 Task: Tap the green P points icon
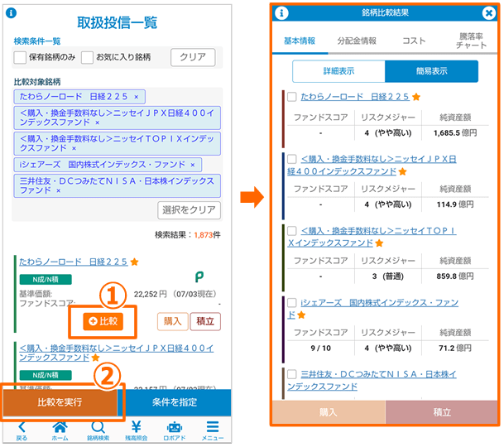pyautogui.click(x=199, y=276)
